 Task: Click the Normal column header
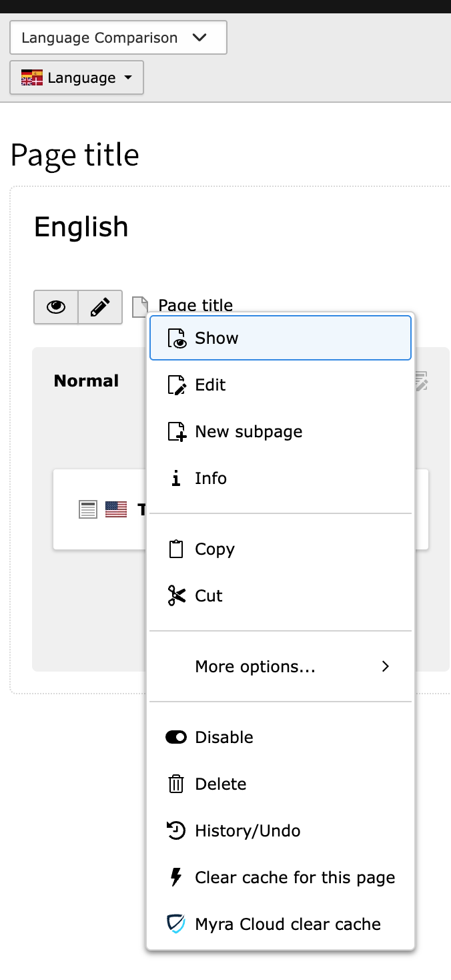pyautogui.click(x=86, y=381)
